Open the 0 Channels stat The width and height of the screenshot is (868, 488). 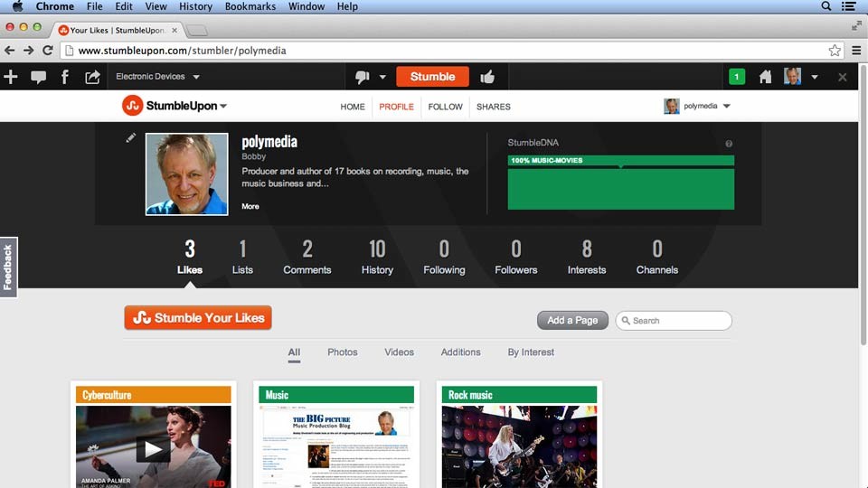click(x=657, y=258)
